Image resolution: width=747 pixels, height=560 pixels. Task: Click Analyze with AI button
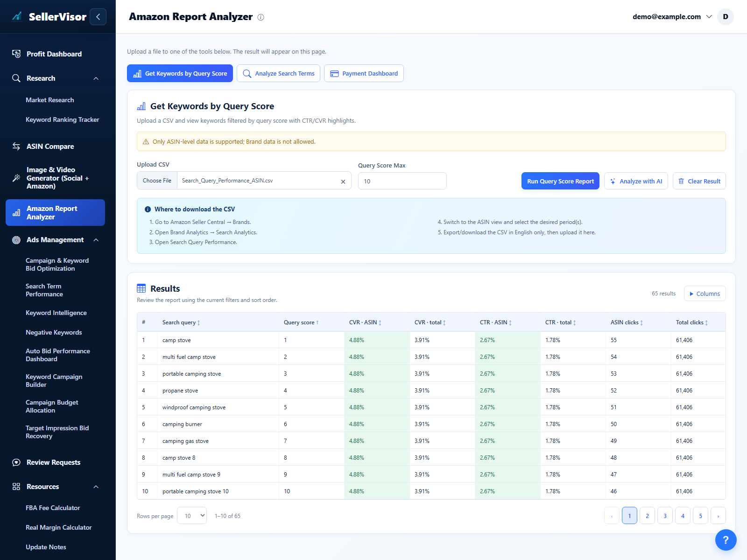[x=636, y=181]
